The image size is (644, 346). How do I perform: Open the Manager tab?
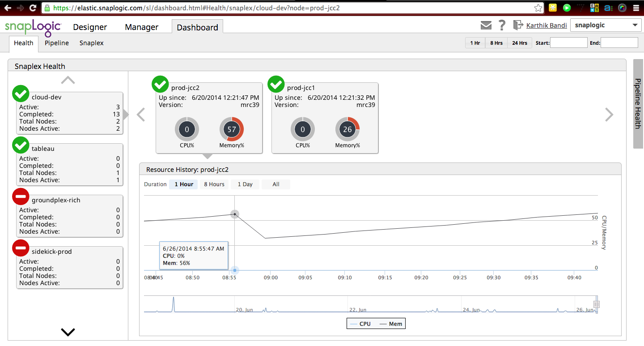(142, 27)
